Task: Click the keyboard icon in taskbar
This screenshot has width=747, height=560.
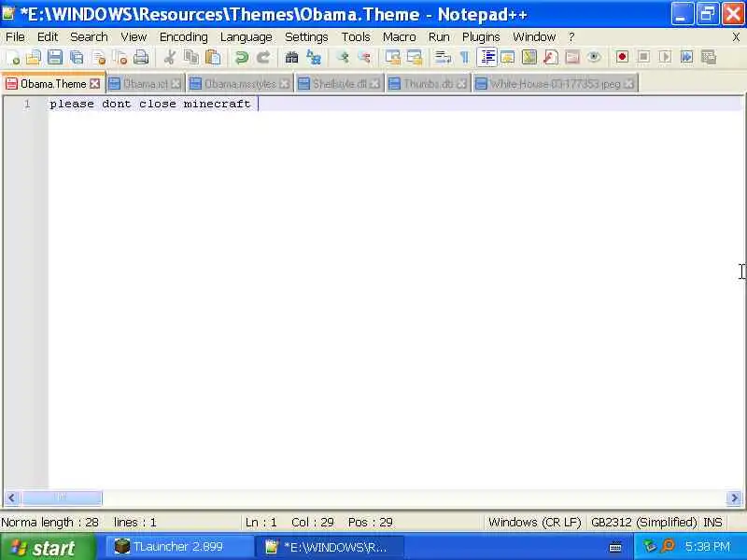Action: click(x=615, y=547)
